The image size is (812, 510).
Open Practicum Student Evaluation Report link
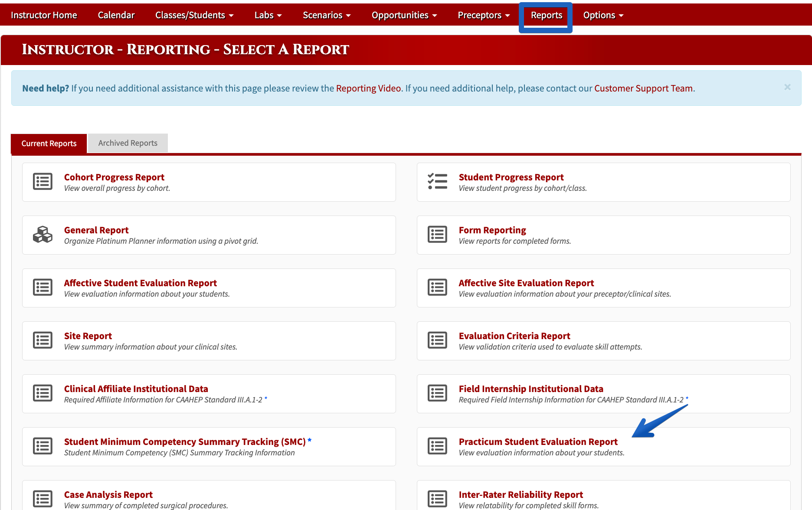[x=538, y=441]
